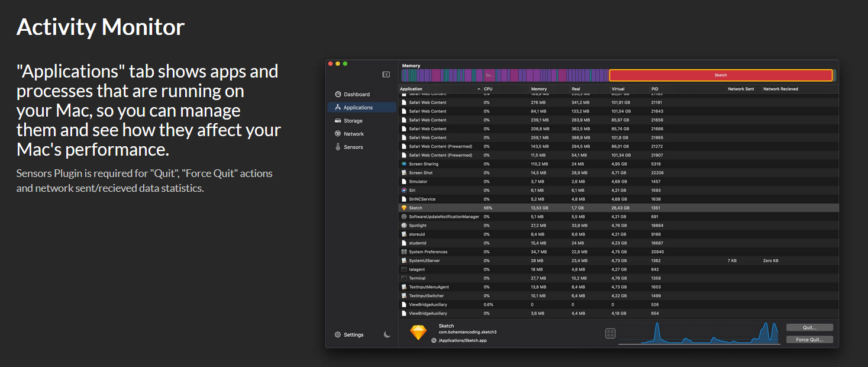The image size is (868, 367).
Task: Click the CPU history graph for Sketch
Action: 701,333
